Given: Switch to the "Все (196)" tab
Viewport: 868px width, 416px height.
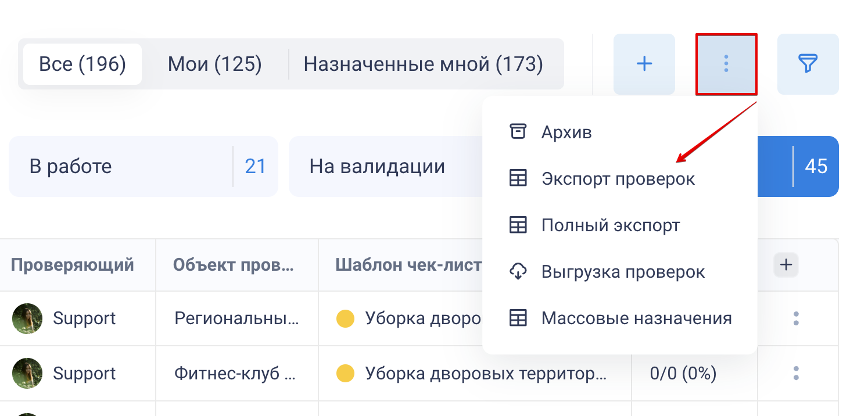Looking at the screenshot, I should point(83,64).
